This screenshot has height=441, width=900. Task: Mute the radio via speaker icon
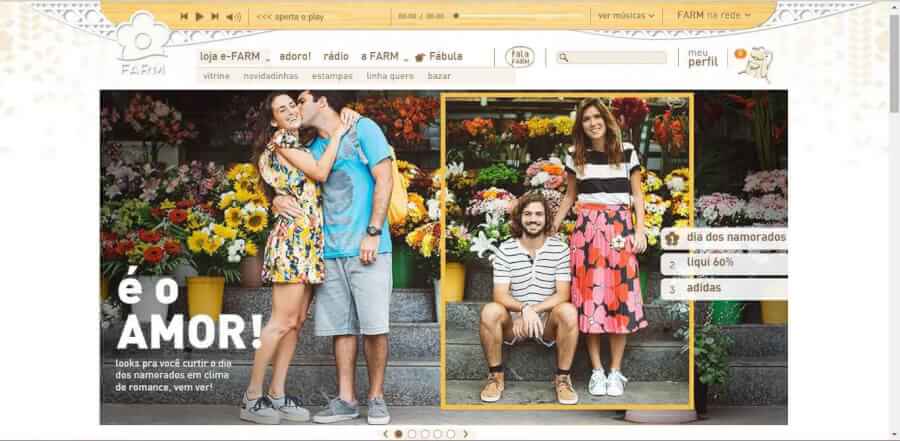point(233,17)
